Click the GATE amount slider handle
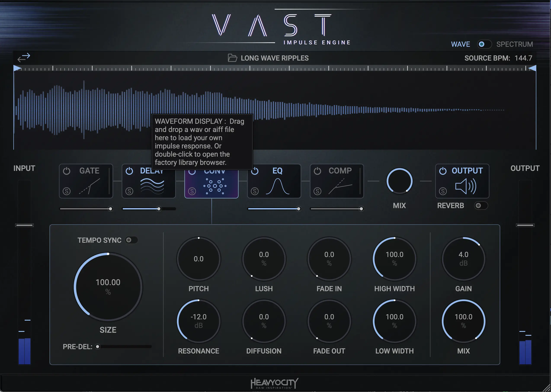Image resolution: width=551 pixels, height=392 pixels. click(111, 209)
